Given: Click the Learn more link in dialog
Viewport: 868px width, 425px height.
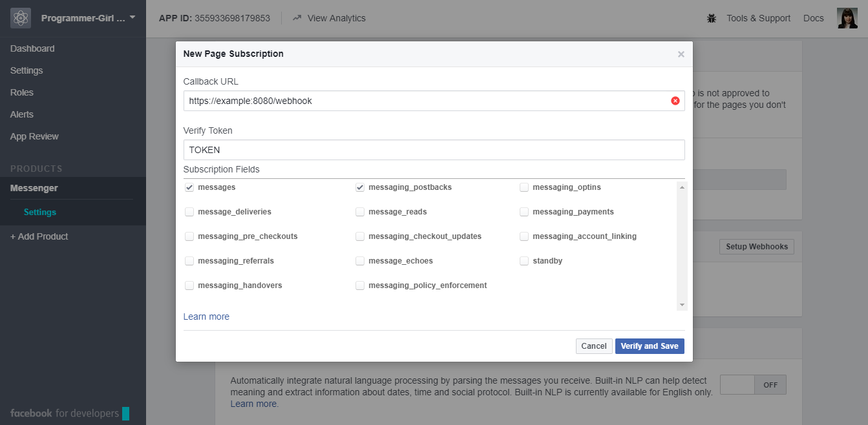Looking at the screenshot, I should coord(206,316).
